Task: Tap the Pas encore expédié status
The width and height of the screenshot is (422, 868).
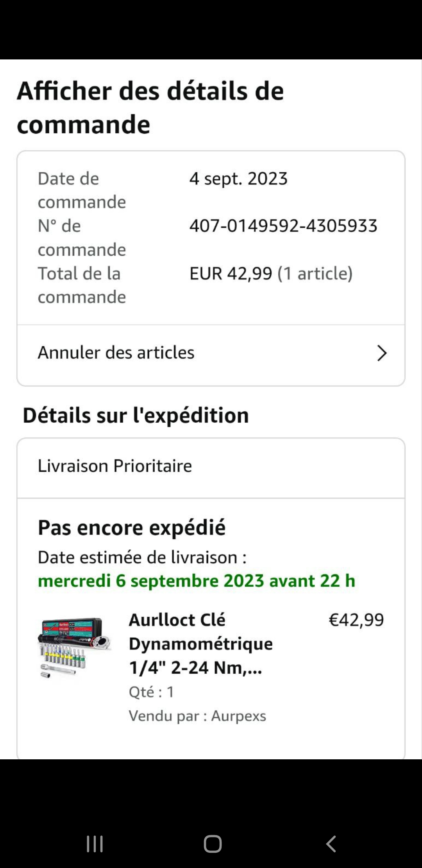Action: point(132,527)
